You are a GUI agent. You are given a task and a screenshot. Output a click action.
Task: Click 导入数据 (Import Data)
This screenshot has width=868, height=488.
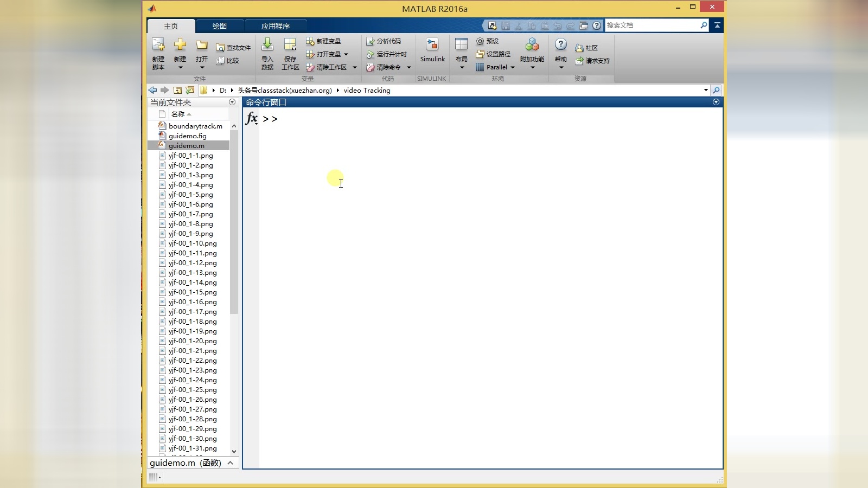(x=267, y=54)
